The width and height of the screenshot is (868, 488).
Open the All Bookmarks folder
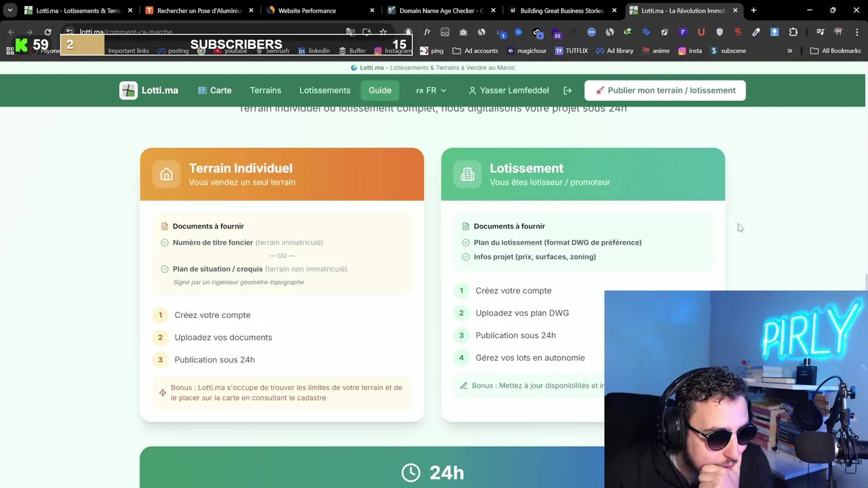(835, 51)
